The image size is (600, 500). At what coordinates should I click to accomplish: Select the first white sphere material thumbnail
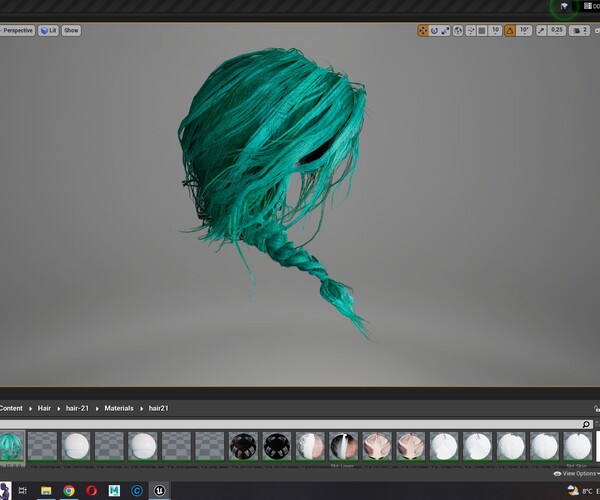click(76, 446)
